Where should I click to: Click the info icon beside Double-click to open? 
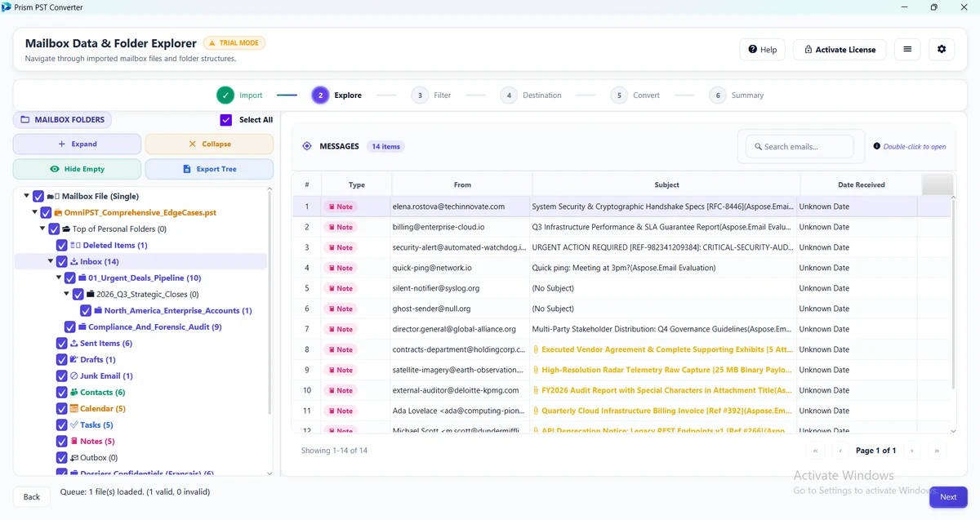pyautogui.click(x=877, y=146)
